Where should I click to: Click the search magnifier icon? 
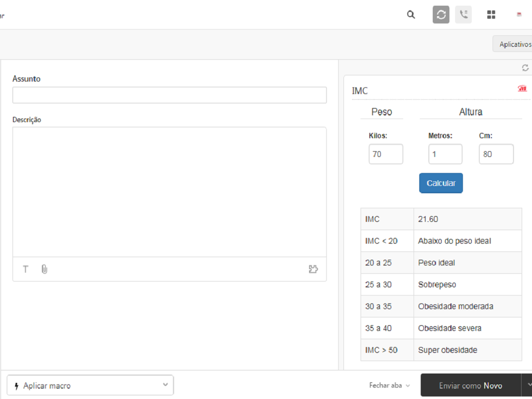[411, 15]
